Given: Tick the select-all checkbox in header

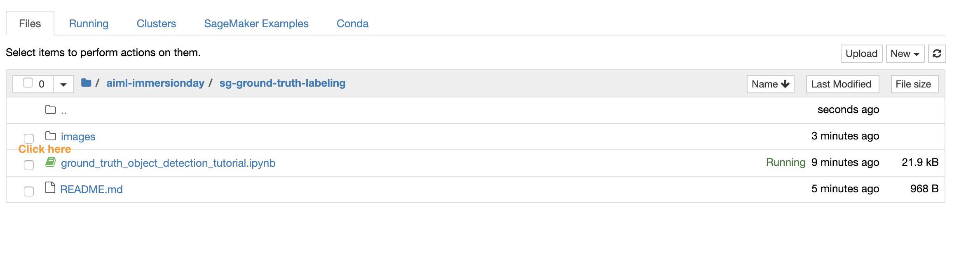Looking at the screenshot, I should tap(28, 83).
